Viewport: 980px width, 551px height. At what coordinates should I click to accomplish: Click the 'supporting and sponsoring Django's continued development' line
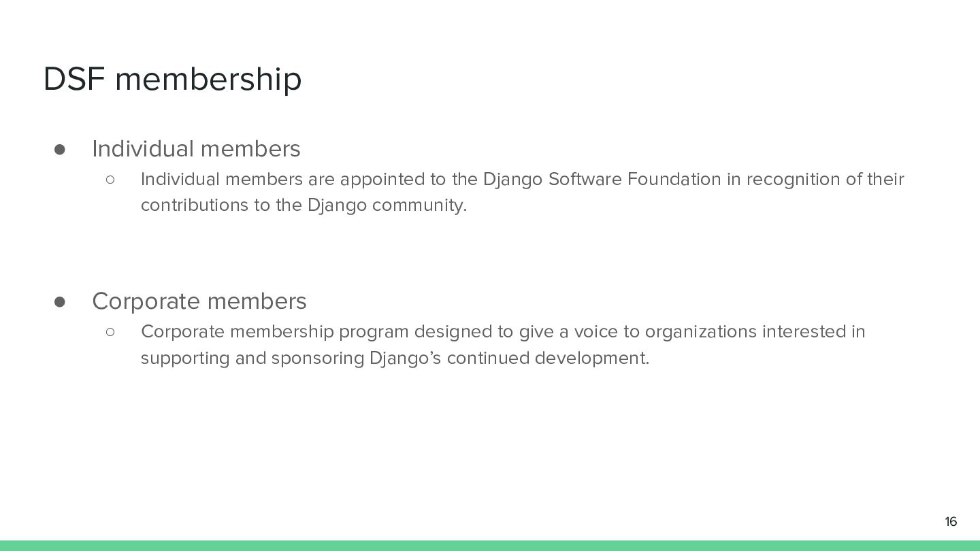click(x=395, y=358)
